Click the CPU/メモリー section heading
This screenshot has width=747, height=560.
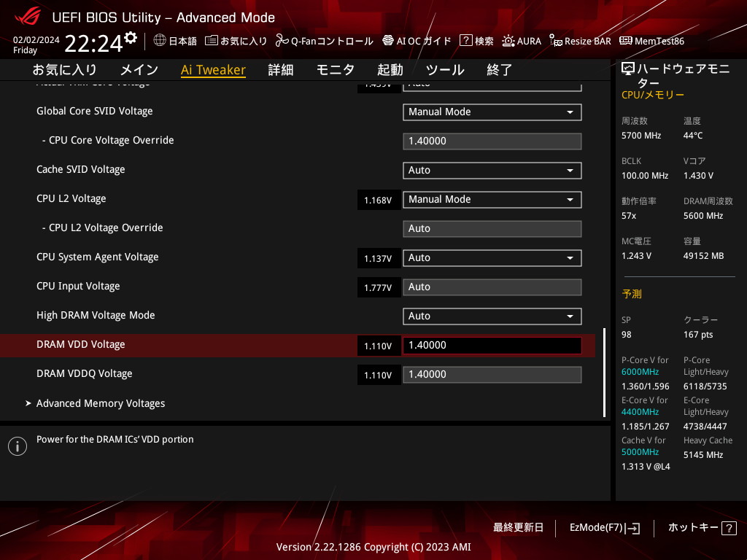pos(653,95)
